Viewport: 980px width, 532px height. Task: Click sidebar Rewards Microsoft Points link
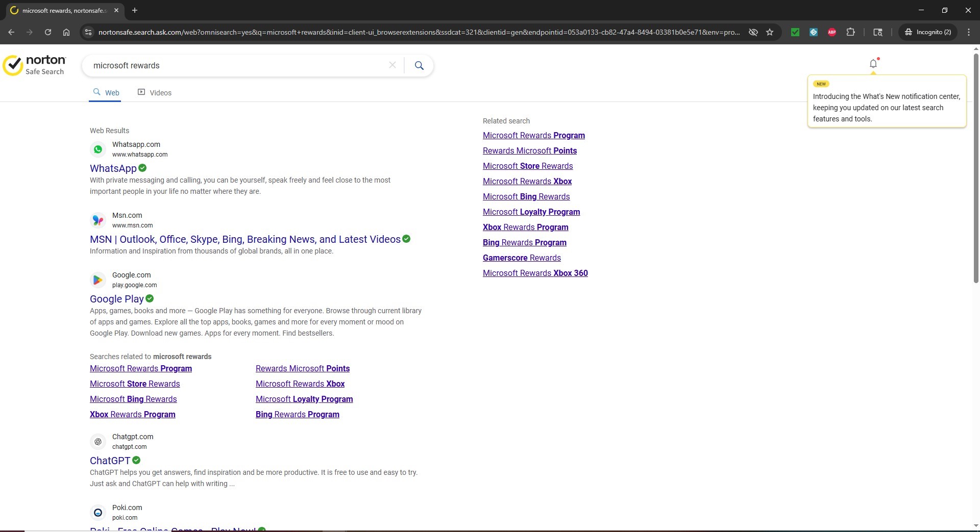pyautogui.click(x=530, y=150)
